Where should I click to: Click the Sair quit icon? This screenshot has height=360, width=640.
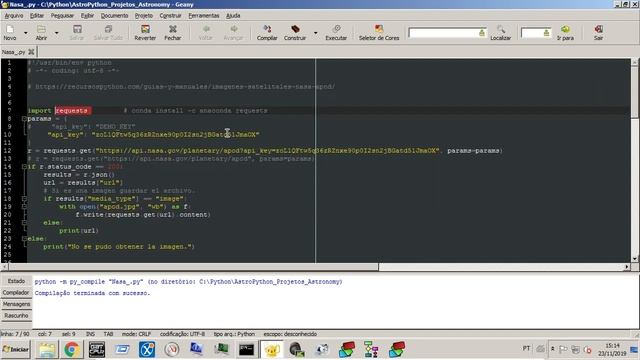[598, 32]
